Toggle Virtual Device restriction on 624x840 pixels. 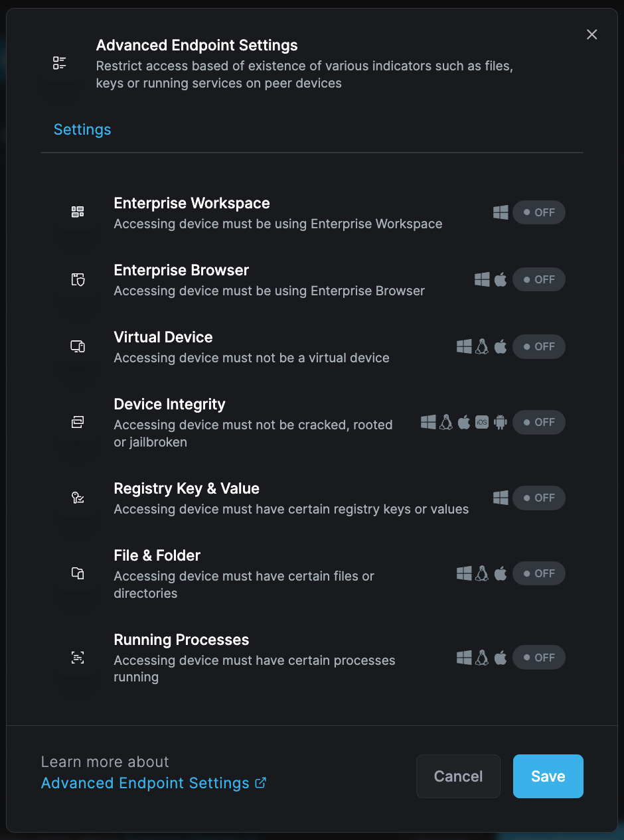538,346
